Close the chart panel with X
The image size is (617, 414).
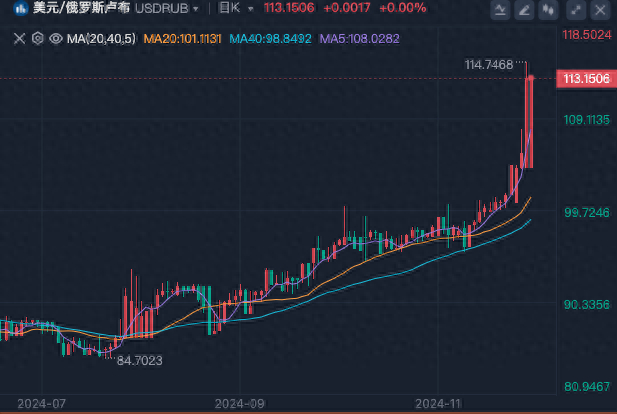(x=600, y=10)
